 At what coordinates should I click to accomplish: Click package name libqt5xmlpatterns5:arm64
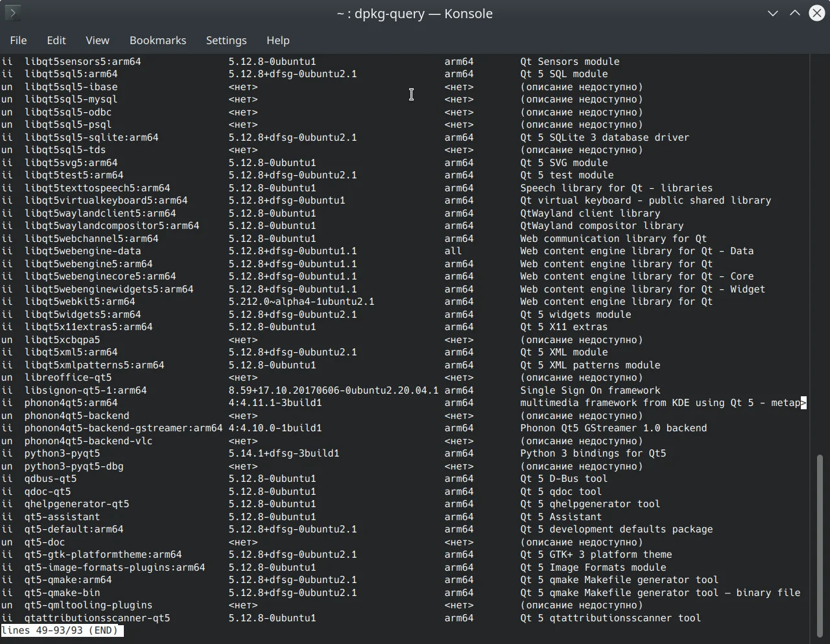coord(95,365)
